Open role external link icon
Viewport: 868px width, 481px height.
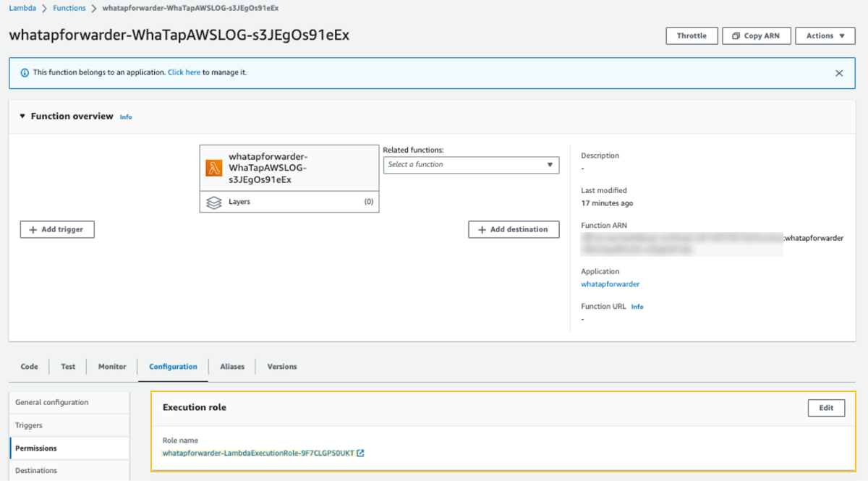pyautogui.click(x=360, y=454)
